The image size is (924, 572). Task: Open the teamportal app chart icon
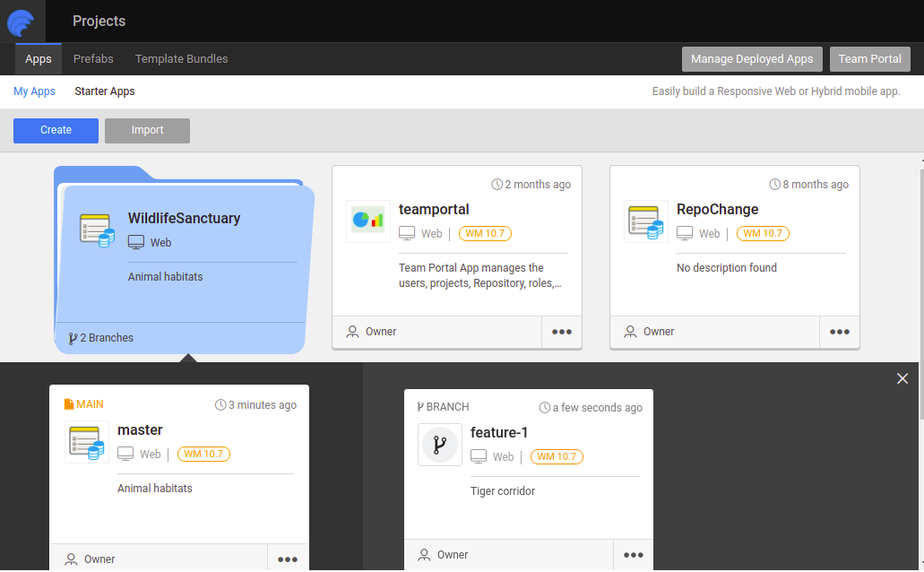click(368, 221)
